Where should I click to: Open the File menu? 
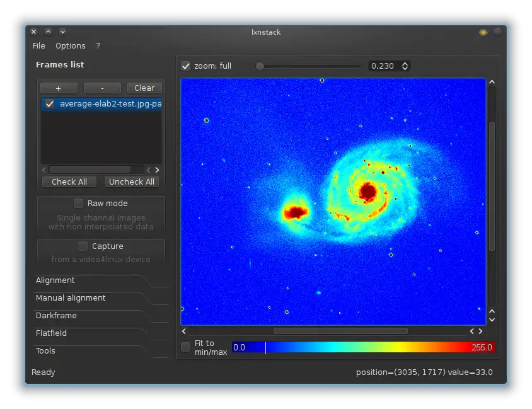pyautogui.click(x=38, y=46)
